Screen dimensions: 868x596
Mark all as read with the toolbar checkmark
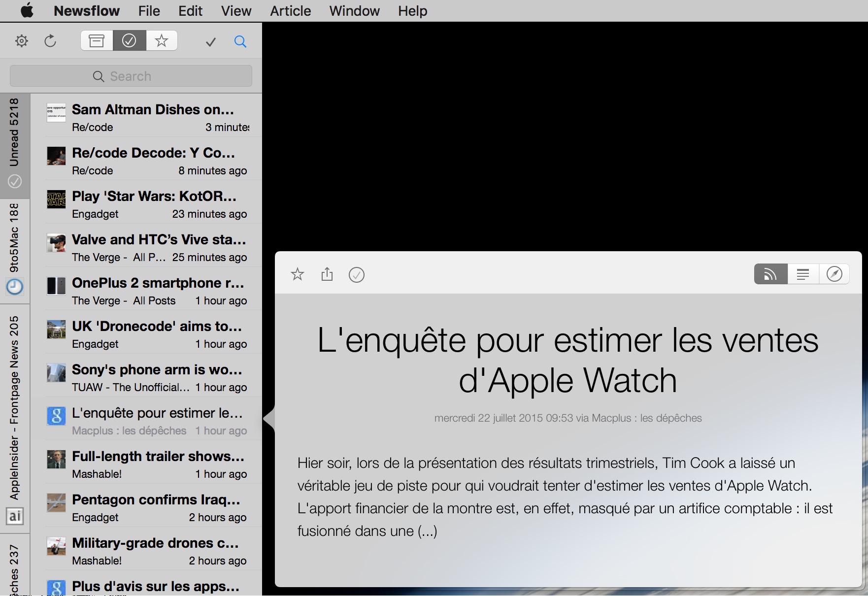pos(211,42)
